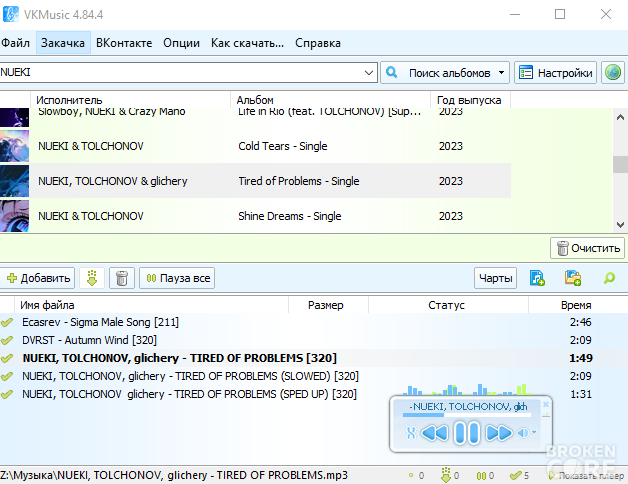Click the green checkmark beside DVRST - Autumn Wind
The height and width of the screenshot is (484, 628).
pyautogui.click(x=7, y=340)
